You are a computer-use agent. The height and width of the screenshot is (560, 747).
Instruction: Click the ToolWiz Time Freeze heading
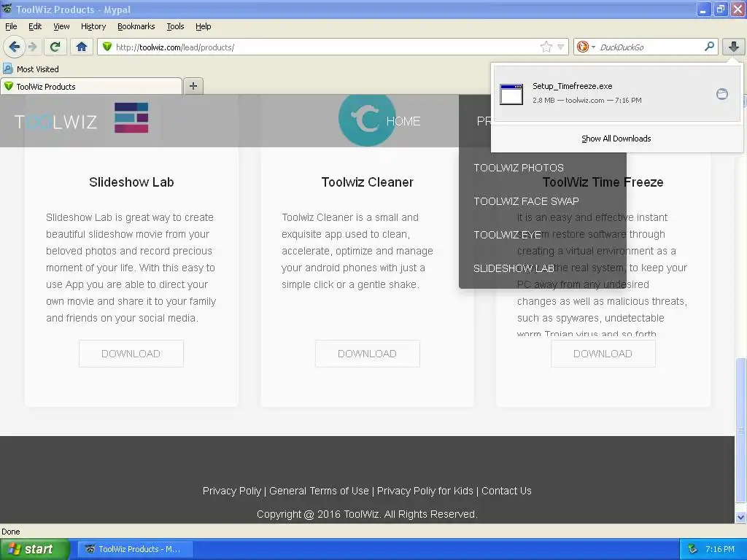pyautogui.click(x=603, y=182)
